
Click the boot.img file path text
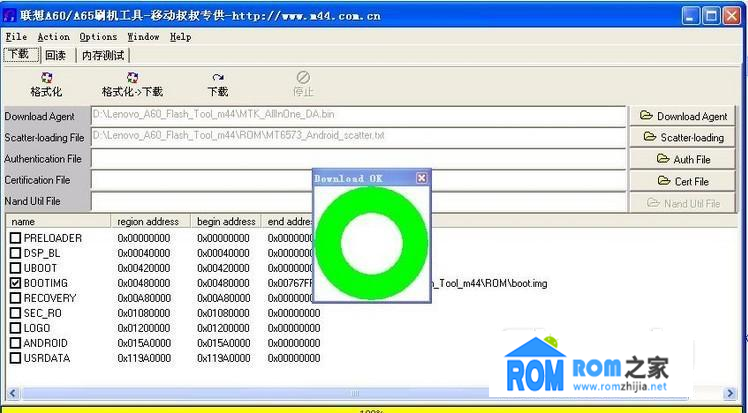click(x=489, y=283)
